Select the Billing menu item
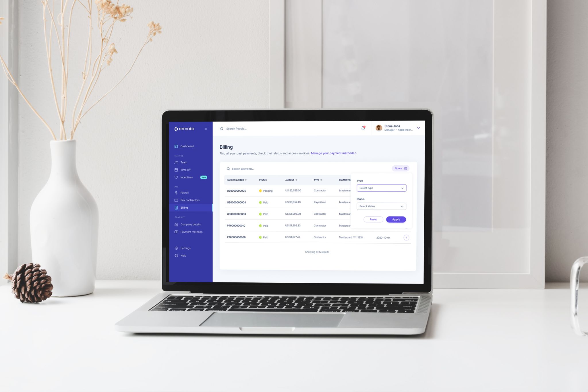The image size is (588, 392). tap(184, 207)
